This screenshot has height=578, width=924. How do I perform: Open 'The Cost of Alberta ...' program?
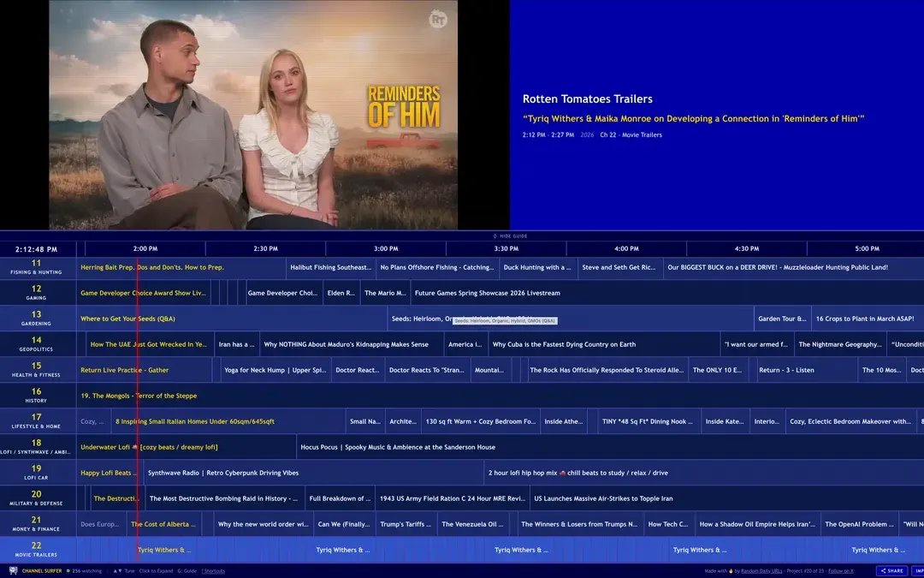tap(163, 524)
